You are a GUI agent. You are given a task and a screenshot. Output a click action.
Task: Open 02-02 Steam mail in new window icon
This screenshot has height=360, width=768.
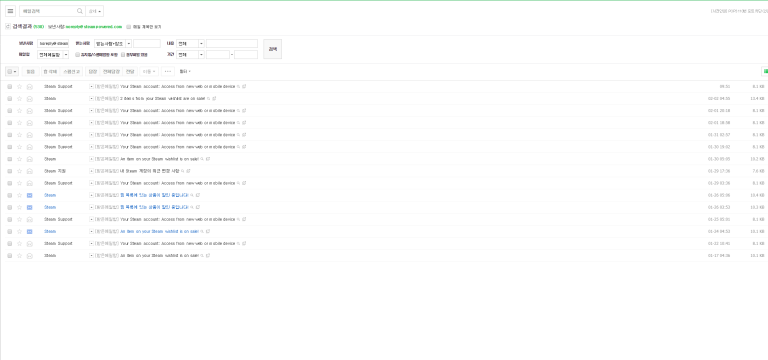point(214,98)
